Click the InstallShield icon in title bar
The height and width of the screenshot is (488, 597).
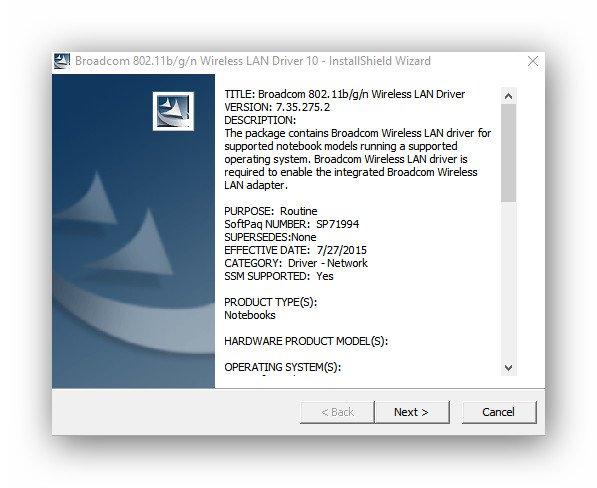(x=62, y=61)
